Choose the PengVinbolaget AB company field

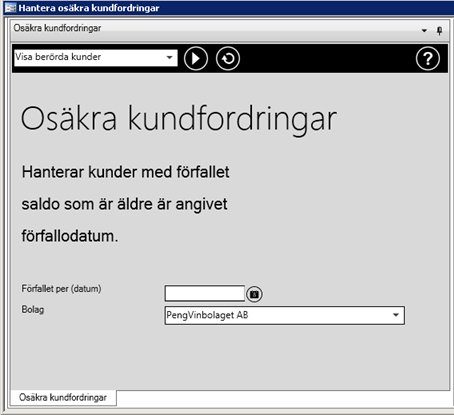[284, 315]
